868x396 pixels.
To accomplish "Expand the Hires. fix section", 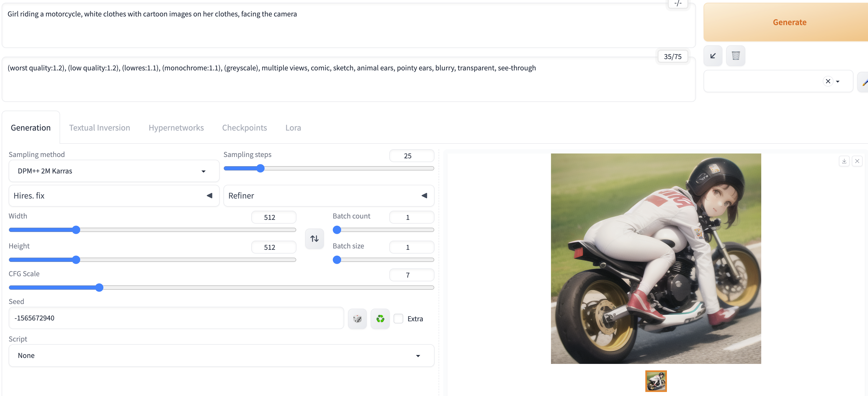I will point(114,196).
